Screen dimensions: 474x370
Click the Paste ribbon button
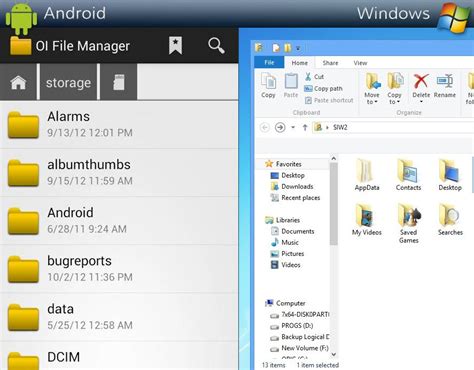[291, 86]
